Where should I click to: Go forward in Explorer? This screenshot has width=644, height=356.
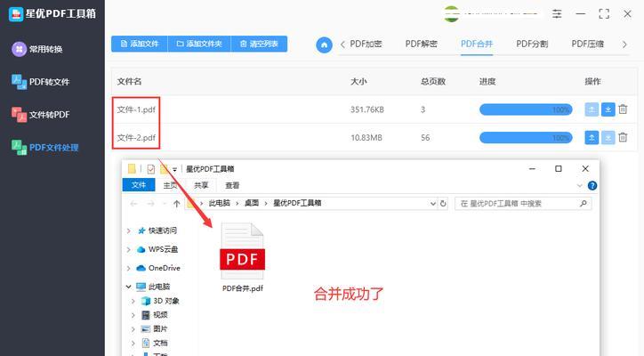[150, 204]
